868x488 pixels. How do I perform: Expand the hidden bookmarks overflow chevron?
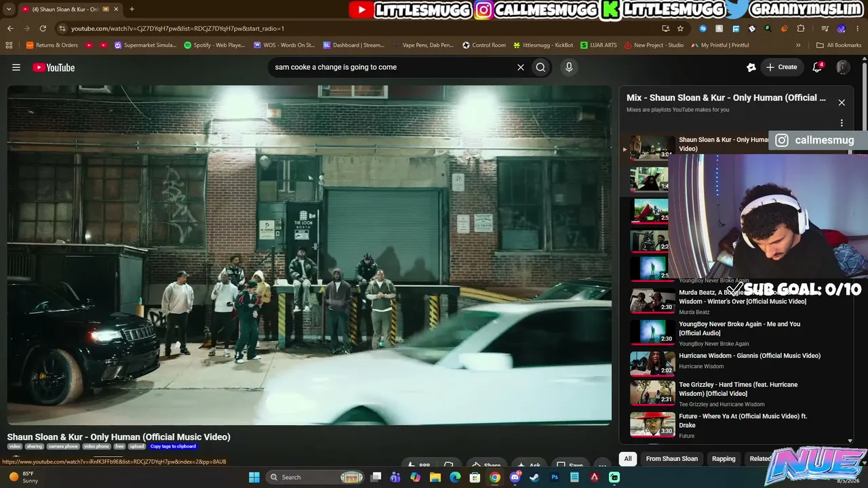tap(798, 45)
